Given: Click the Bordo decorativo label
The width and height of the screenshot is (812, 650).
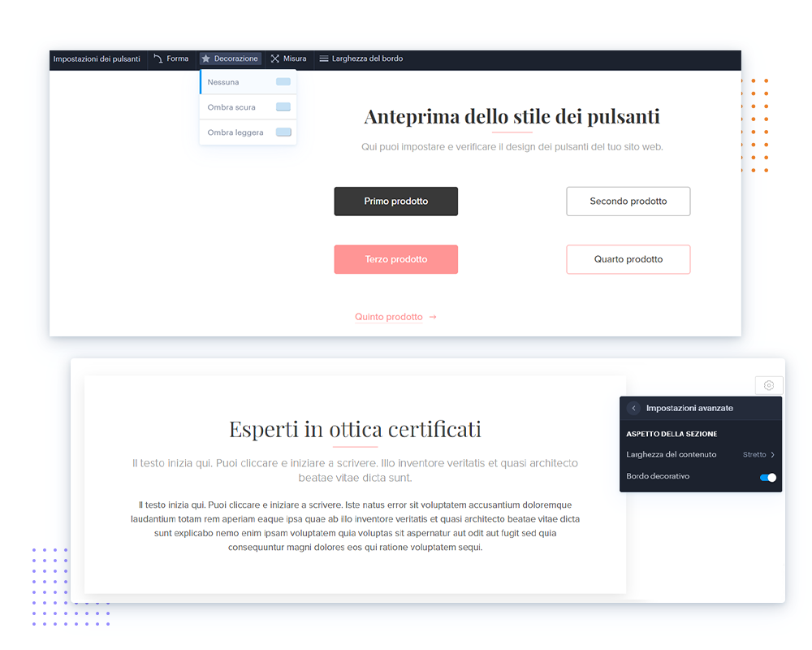Looking at the screenshot, I should coord(658,476).
